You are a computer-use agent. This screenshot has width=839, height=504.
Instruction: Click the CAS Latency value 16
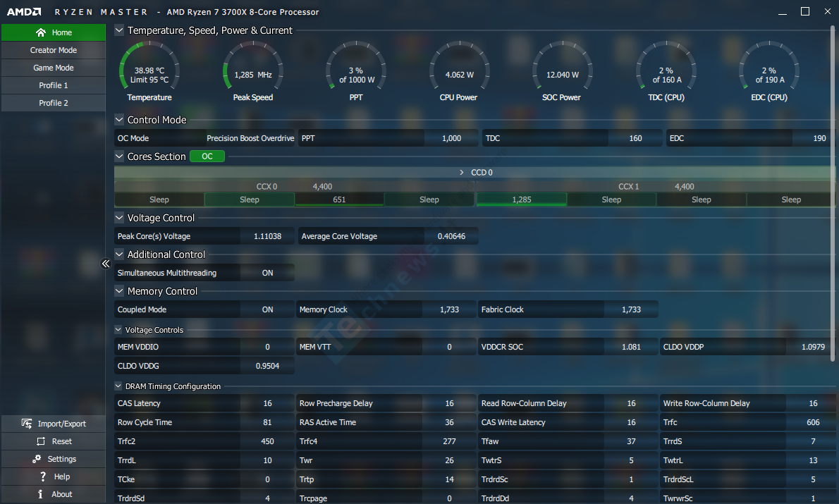pos(267,403)
